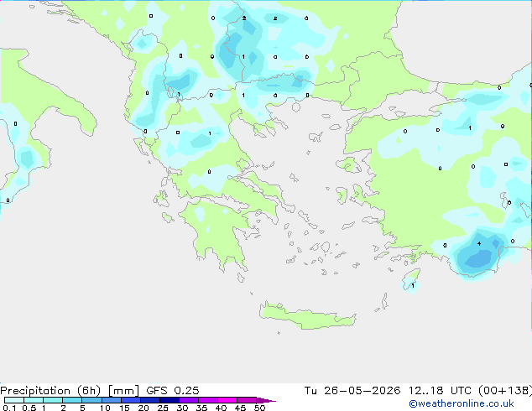Click the "Tu 26-05-2026" date text

pos(352,391)
